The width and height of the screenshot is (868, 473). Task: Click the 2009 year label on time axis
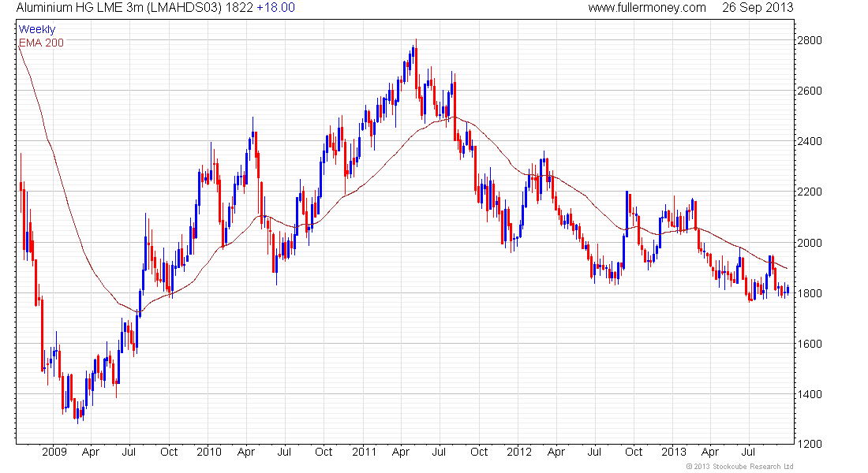[x=54, y=452]
